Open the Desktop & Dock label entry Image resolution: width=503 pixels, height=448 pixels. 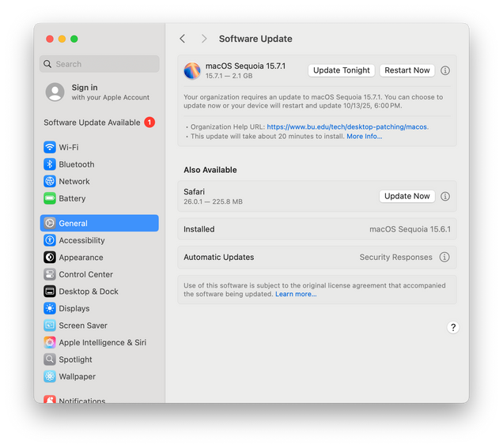(x=89, y=292)
